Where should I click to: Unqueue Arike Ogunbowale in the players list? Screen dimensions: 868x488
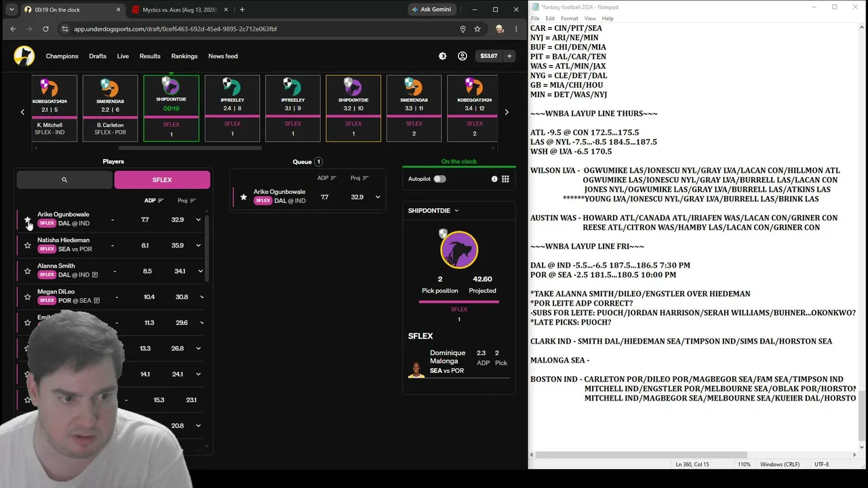tap(27, 220)
